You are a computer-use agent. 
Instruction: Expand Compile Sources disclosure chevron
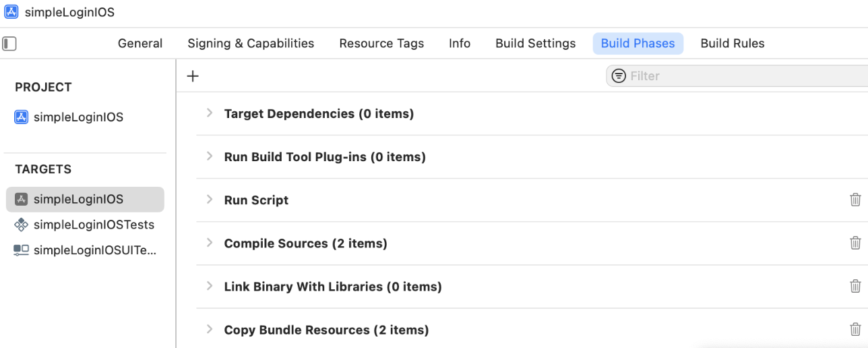tap(210, 243)
